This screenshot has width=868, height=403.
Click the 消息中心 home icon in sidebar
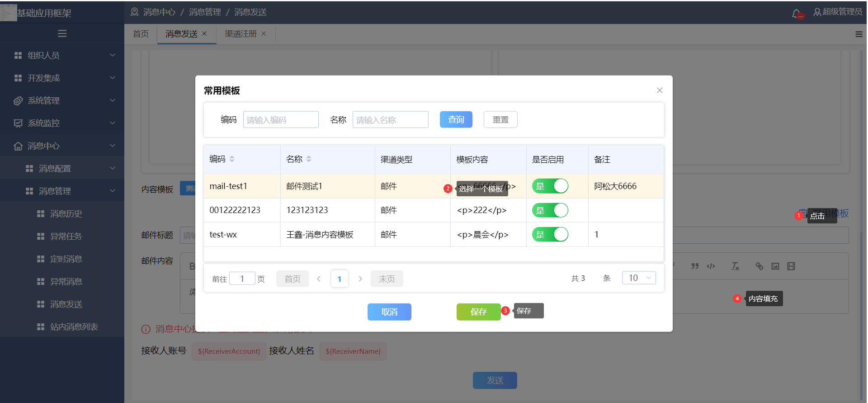tap(18, 146)
